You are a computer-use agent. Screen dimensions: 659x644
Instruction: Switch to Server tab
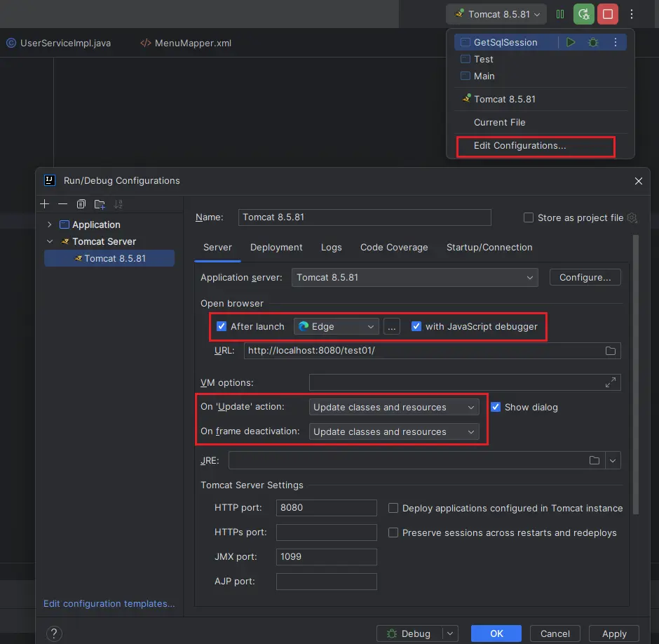217,248
